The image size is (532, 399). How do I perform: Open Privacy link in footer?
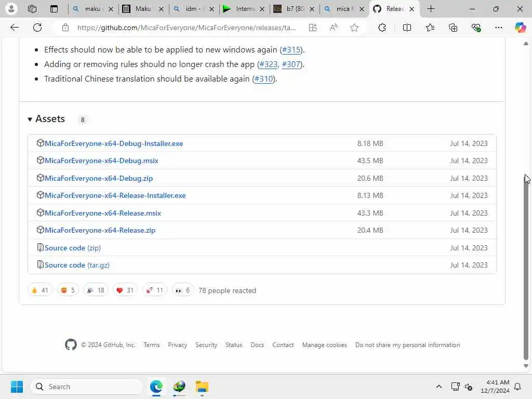pos(178,345)
